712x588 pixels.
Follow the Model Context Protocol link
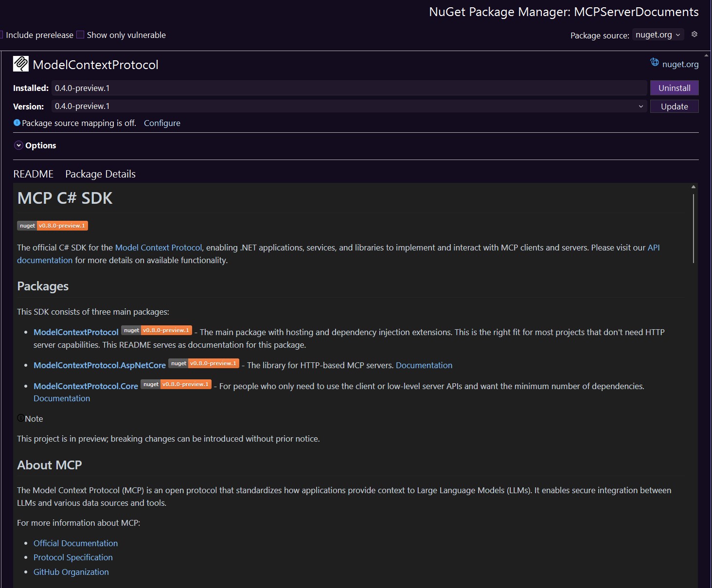pos(159,248)
